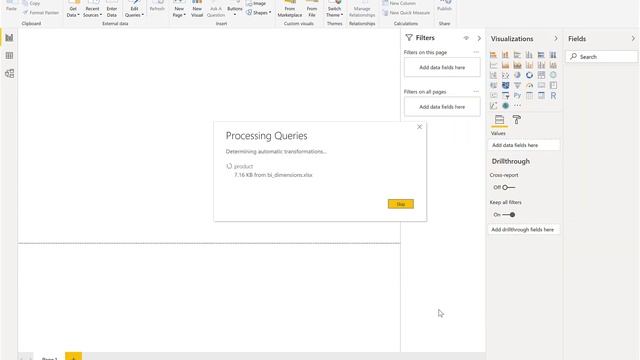Select the Multi-row card visualization
The image size is (640, 360).
[553, 85]
